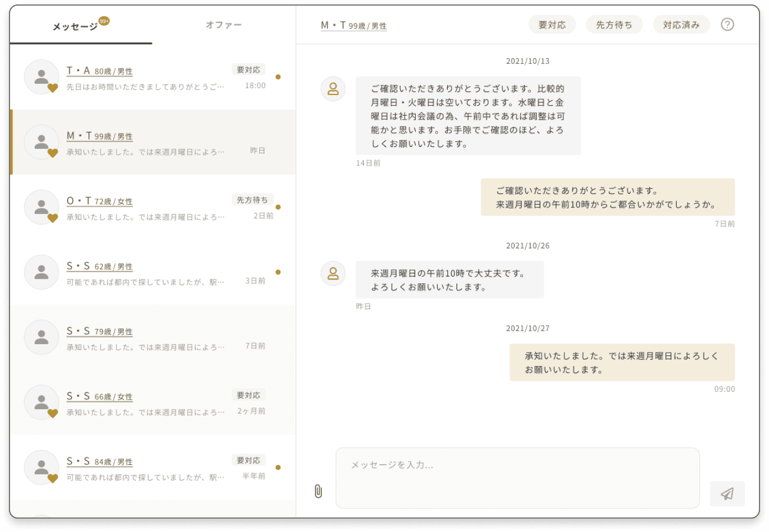Focus the メッセージを入力 text field
Image resolution: width=769 pixels, height=532 pixels.
pyautogui.click(x=518, y=478)
